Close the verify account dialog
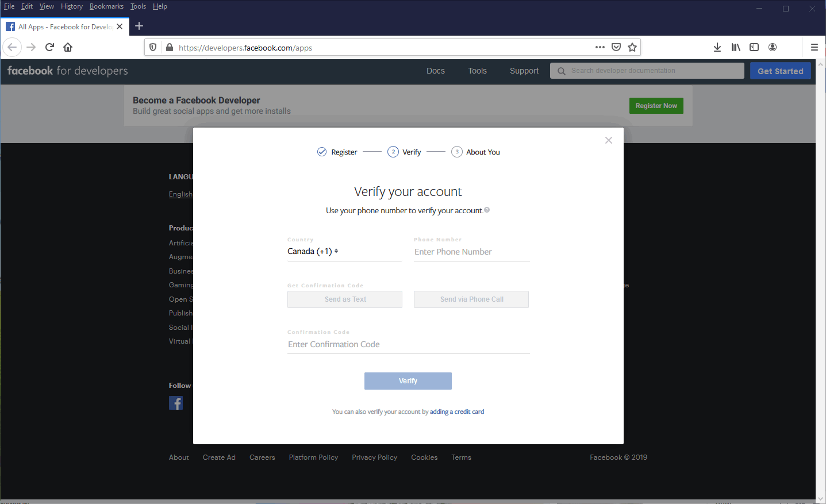 pos(609,140)
